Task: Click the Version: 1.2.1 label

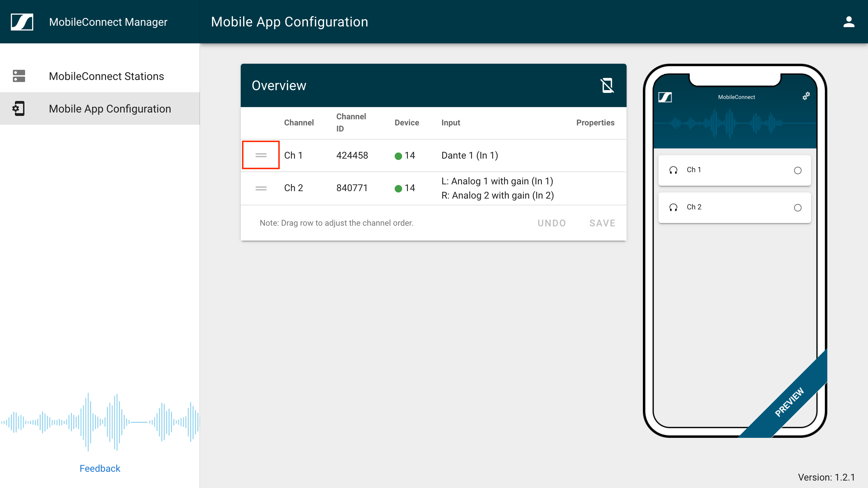Action: click(x=826, y=477)
